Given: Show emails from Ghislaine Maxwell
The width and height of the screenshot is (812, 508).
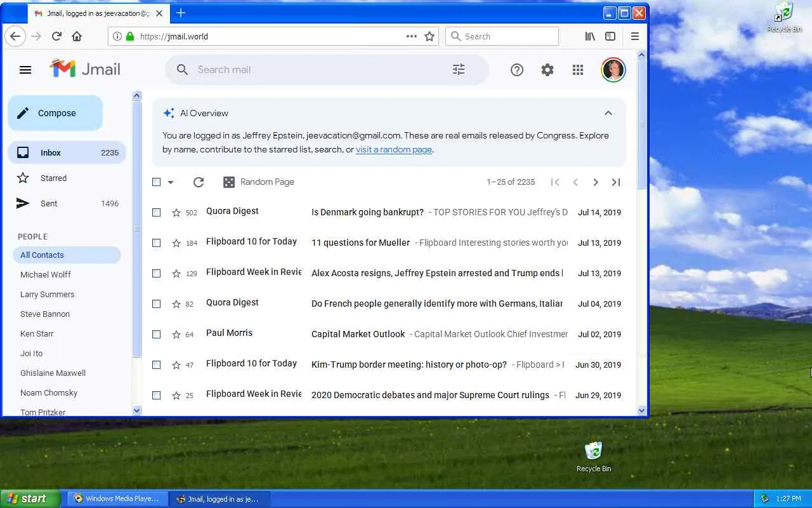Looking at the screenshot, I should (53, 373).
